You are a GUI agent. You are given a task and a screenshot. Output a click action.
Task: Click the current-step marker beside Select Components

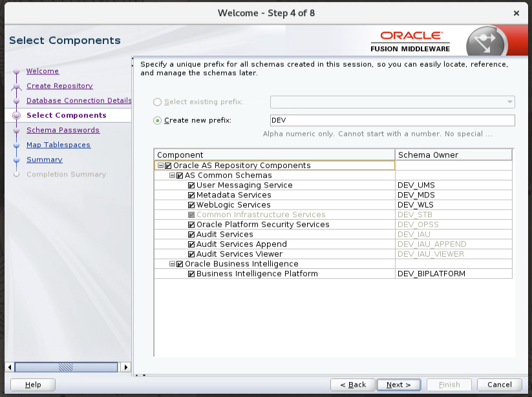[x=16, y=115]
